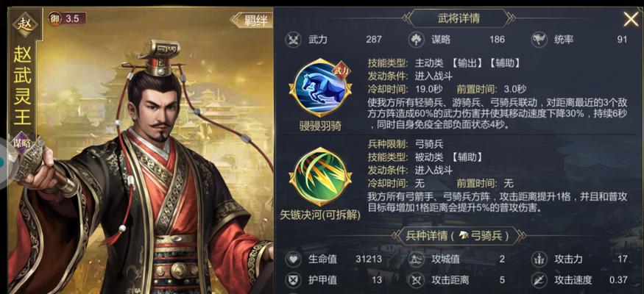Click the 武力 crossed swords icon
The width and height of the screenshot is (644, 294).
[293, 40]
